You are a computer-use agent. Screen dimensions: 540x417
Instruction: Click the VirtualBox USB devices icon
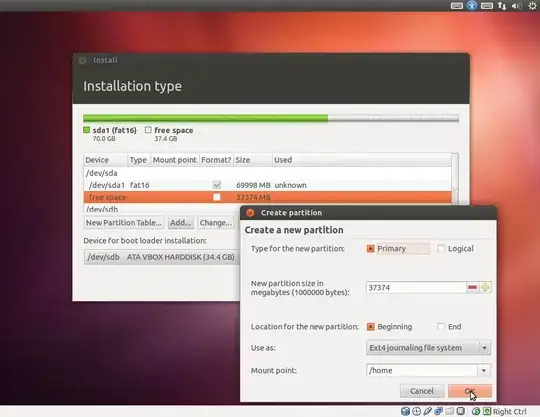(x=427, y=411)
